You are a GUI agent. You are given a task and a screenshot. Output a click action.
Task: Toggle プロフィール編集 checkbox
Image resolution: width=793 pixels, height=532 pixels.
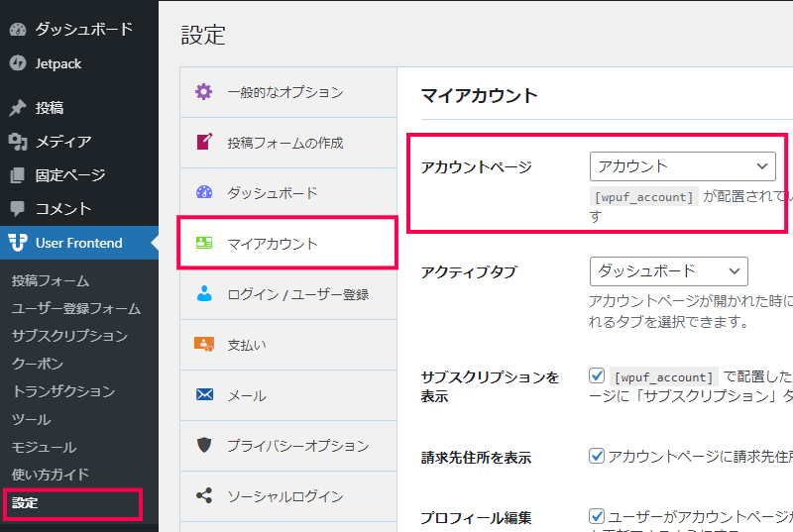[x=597, y=516]
